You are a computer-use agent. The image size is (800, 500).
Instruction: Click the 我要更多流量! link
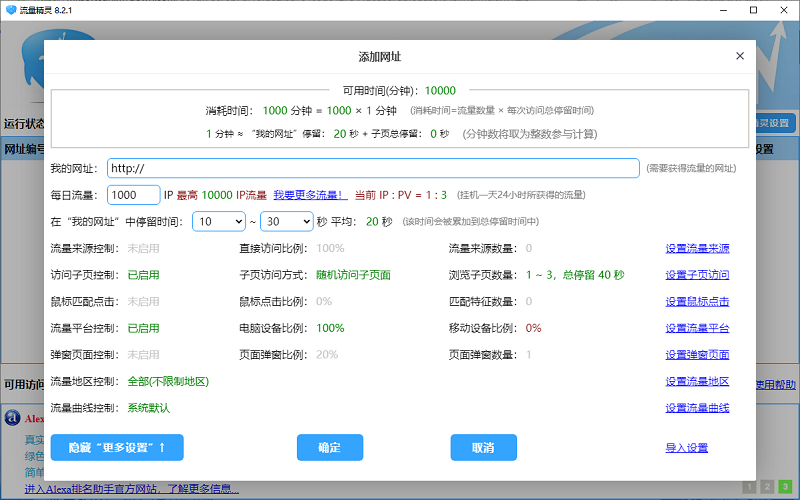point(311,195)
